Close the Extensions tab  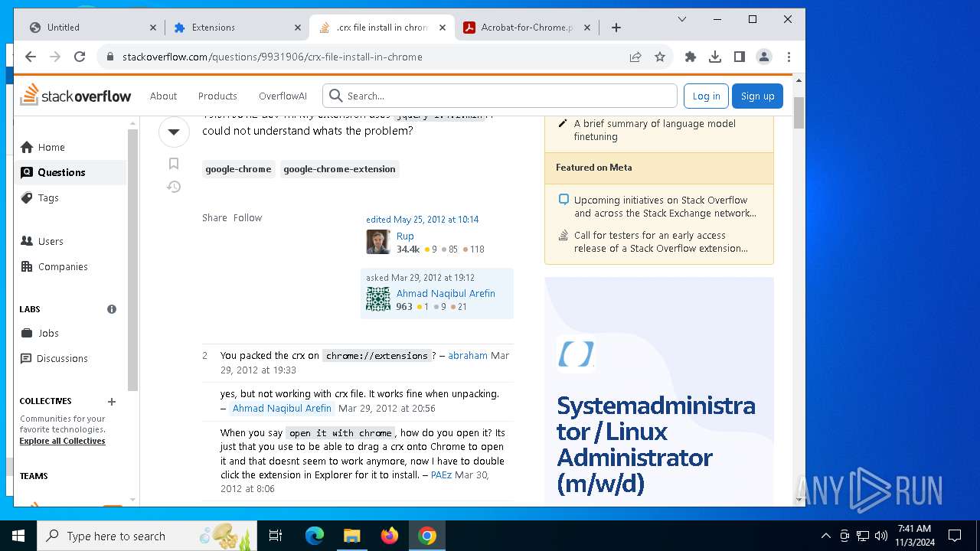[x=298, y=28]
